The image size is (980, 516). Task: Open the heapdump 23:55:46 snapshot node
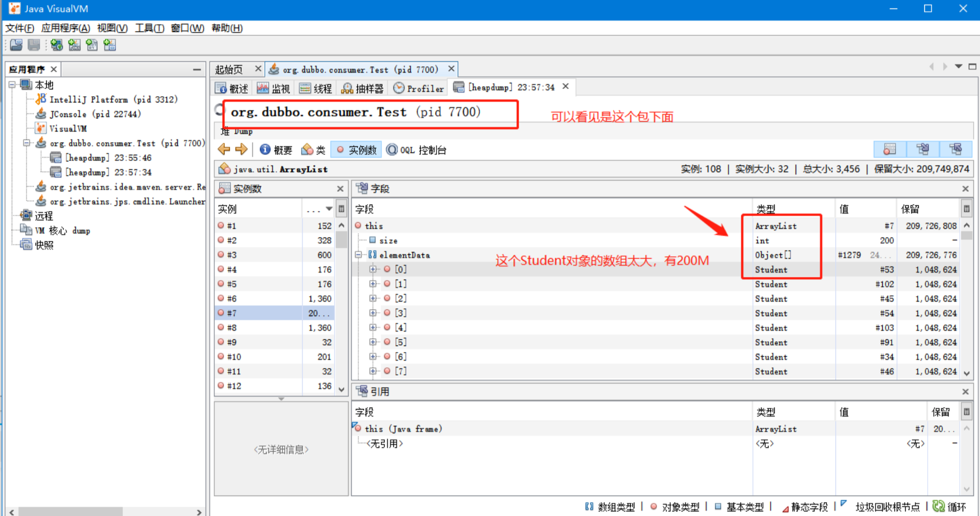[x=108, y=158]
